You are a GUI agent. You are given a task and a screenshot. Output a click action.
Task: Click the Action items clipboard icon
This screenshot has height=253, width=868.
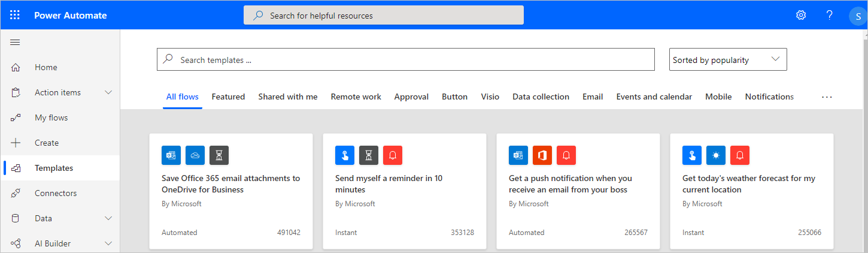[16, 92]
